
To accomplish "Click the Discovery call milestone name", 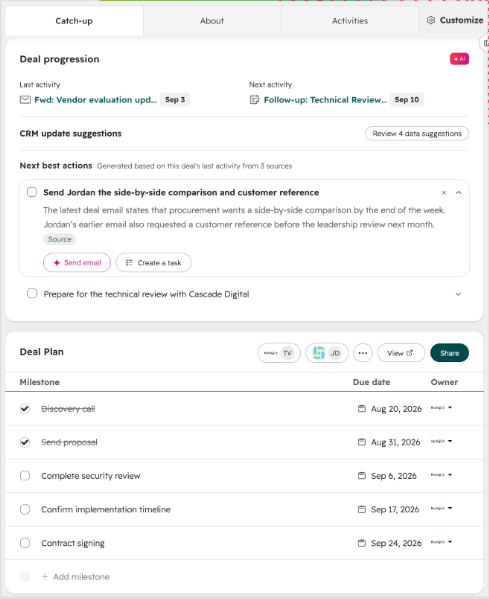I will (68, 409).
